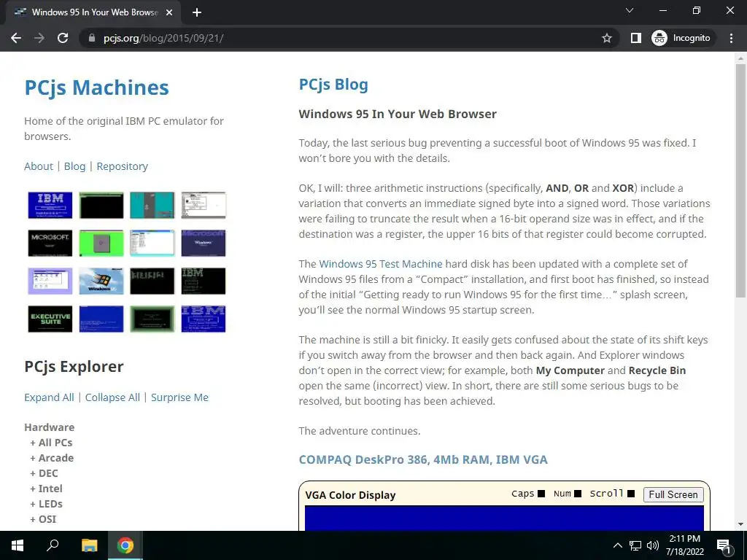This screenshot has height=560, width=747.
Task: Open the dark green-bordered thumbnail in bottom row
Action: 152,319
